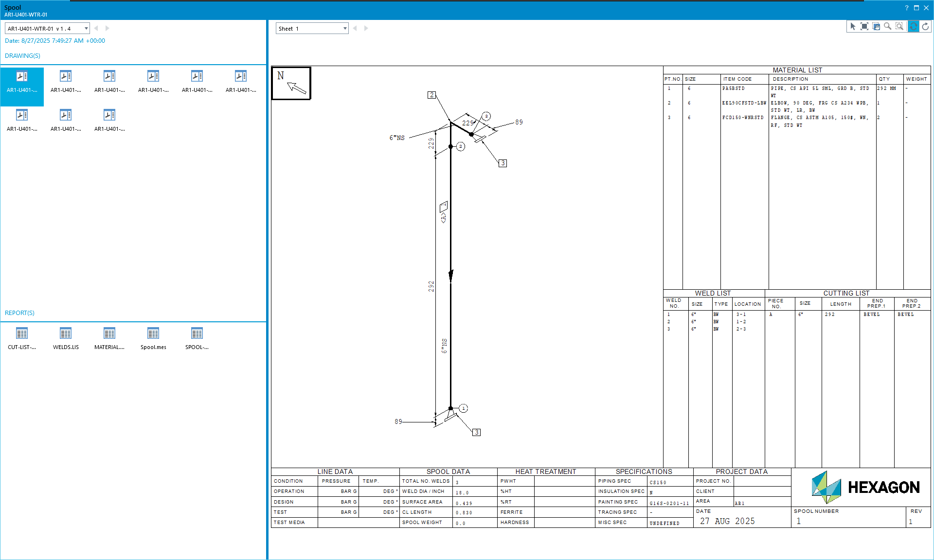Toggle the highlighted sync rotate button
Viewport: 934px width, 560px height.
click(914, 27)
